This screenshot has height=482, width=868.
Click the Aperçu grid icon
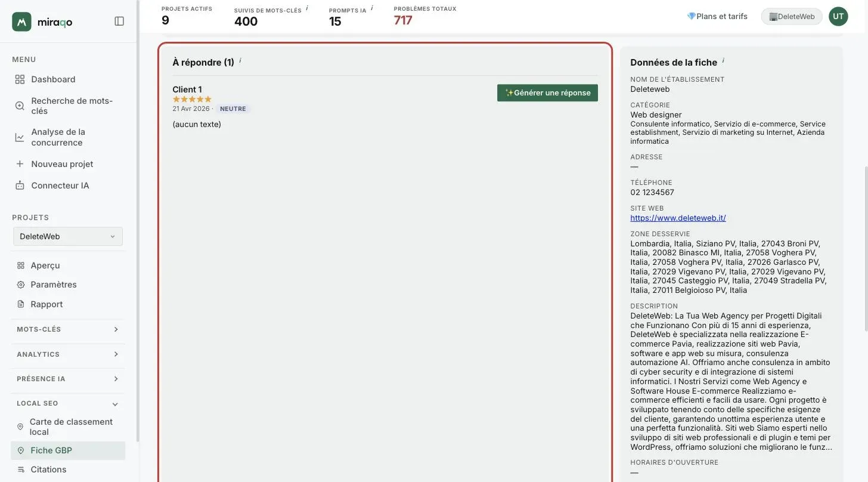click(x=21, y=265)
